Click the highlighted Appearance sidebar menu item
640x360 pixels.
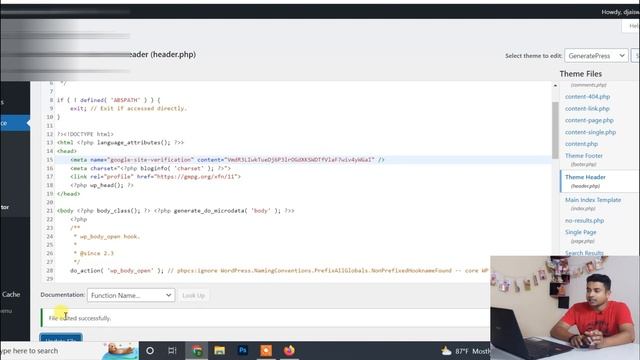click(x=15, y=123)
